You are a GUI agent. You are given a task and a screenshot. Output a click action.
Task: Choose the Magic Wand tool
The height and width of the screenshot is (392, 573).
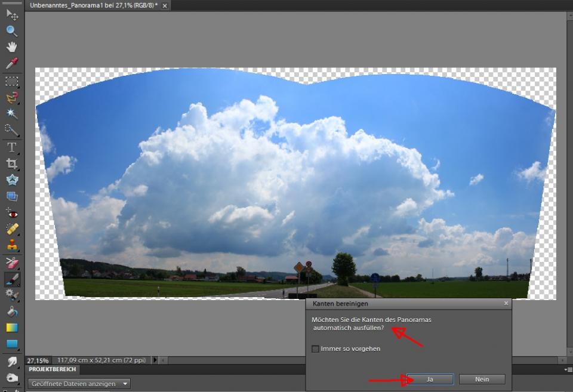tap(11, 113)
